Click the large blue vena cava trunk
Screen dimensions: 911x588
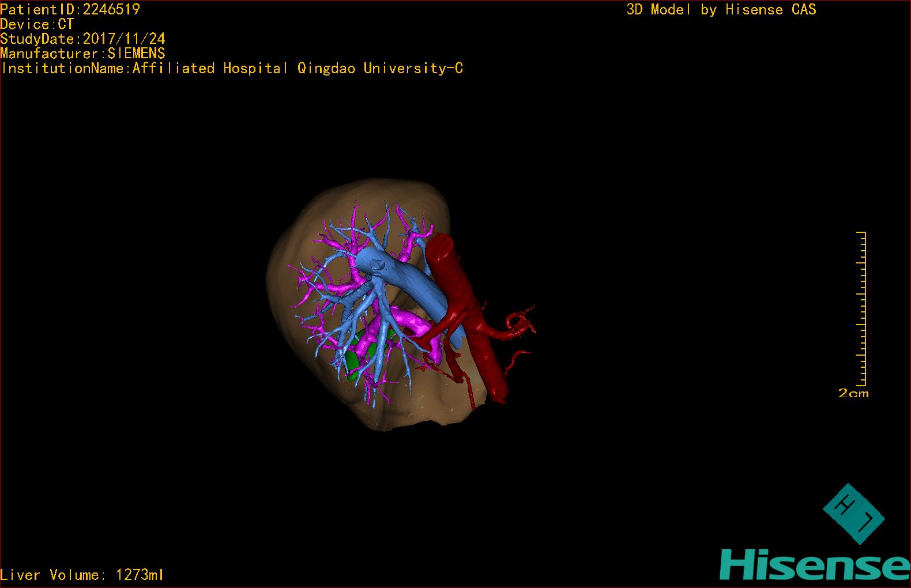coord(409,281)
